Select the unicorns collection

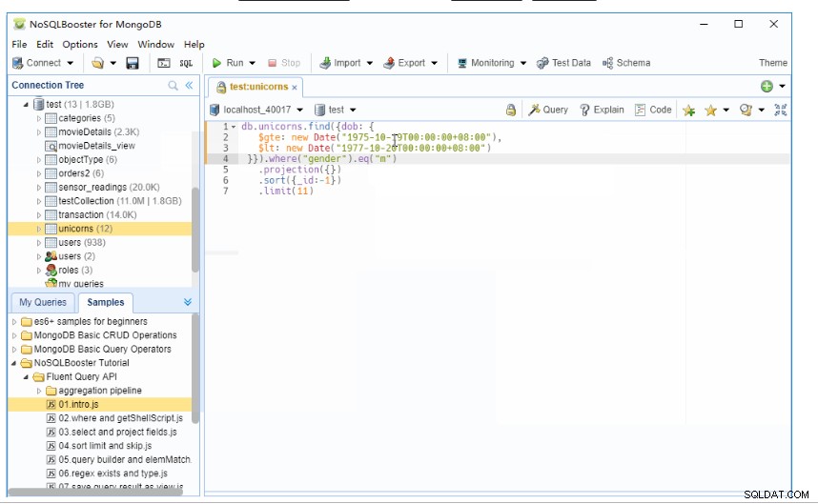(100, 229)
